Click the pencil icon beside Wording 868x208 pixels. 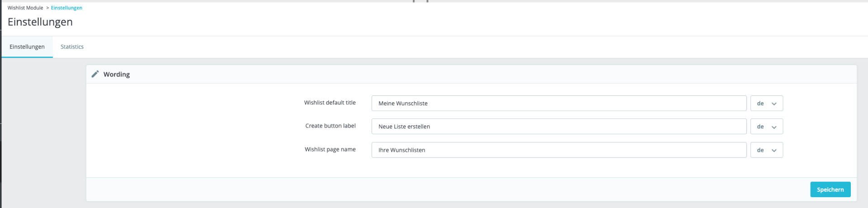[x=95, y=74]
